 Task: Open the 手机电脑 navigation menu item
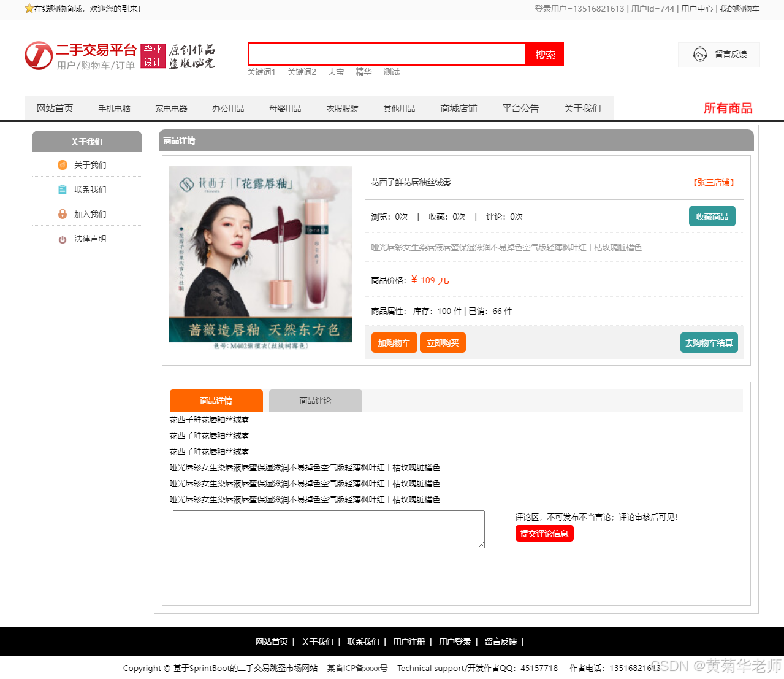114,107
